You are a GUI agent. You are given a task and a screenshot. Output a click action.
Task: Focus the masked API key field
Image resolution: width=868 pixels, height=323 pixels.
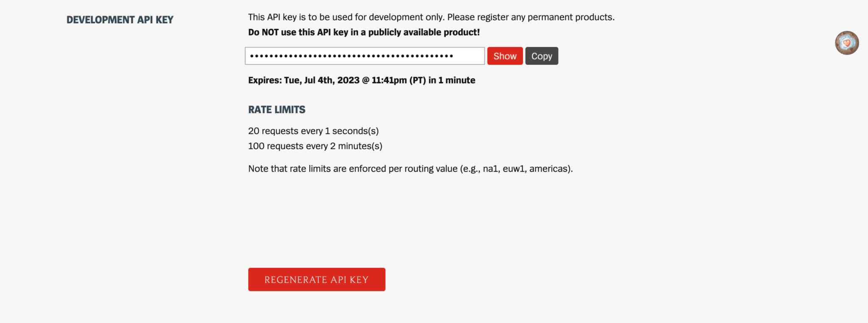pos(364,56)
